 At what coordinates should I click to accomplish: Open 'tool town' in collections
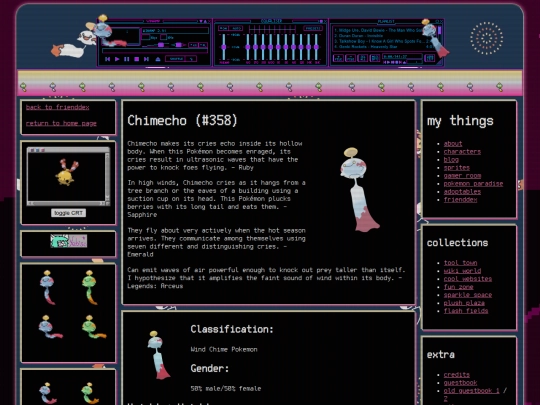pyautogui.click(x=460, y=263)
